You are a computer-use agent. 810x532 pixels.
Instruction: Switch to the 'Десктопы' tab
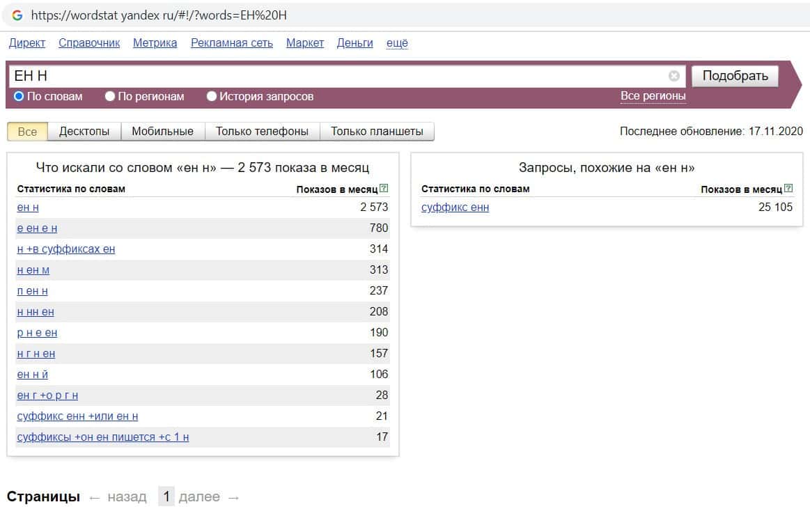84,131
